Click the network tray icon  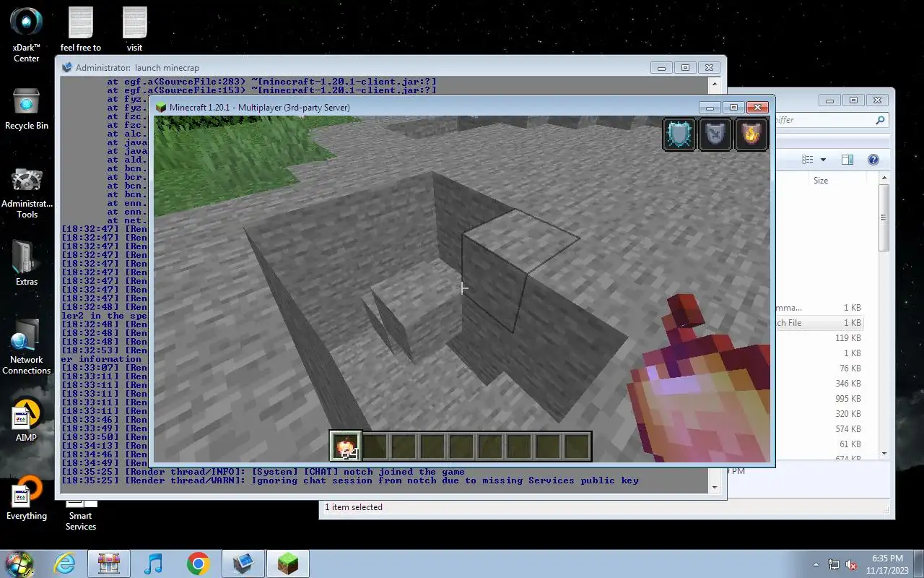[x=834, y=564]
